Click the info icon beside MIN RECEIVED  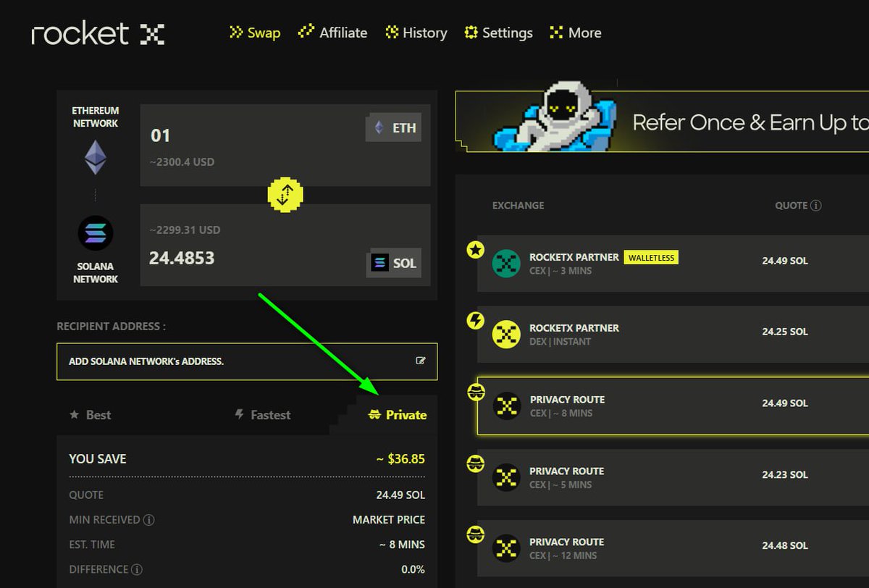pyautogui.click(x=149, y=520)
